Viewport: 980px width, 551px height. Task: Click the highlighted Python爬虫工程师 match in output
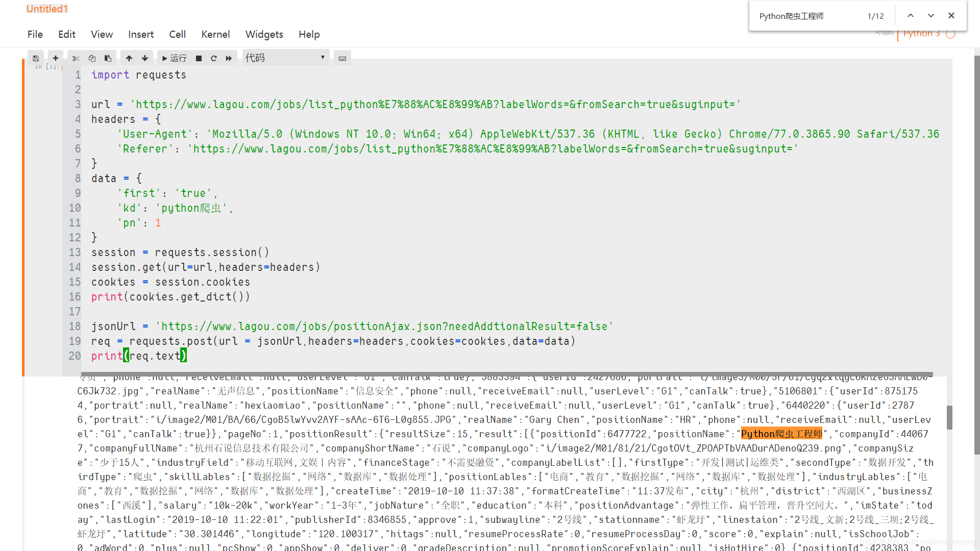coord(781,434)
